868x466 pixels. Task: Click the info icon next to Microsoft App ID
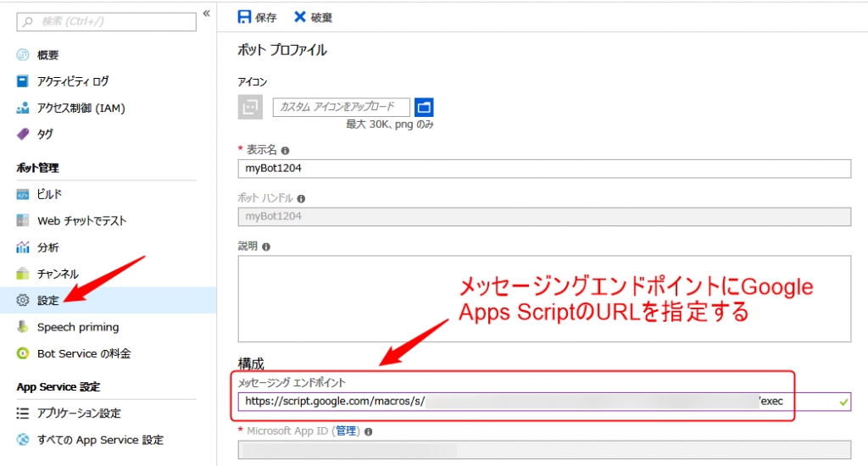pyautogui.click(x=368, y=432)
